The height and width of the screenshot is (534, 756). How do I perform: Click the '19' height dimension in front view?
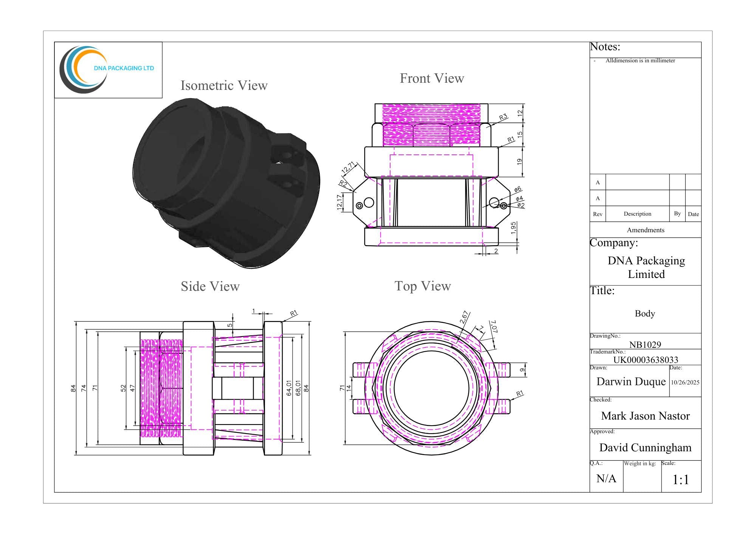pyautogui.click(x=519, y=161)
